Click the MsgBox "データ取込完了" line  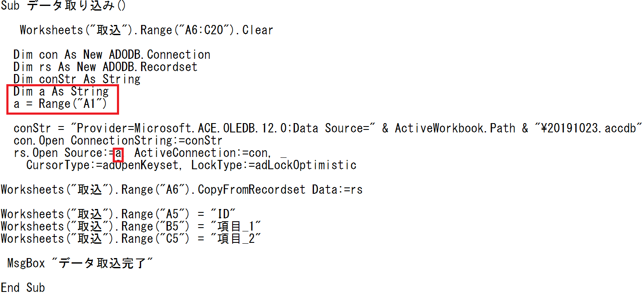80,263
